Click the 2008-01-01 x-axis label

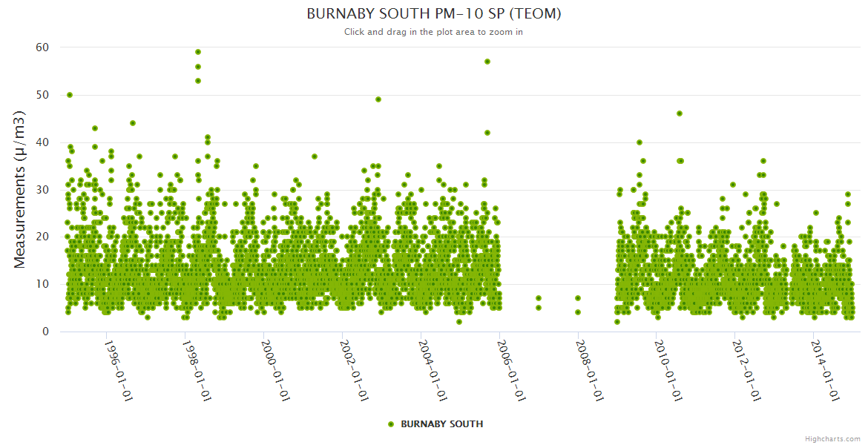point(589,371)
